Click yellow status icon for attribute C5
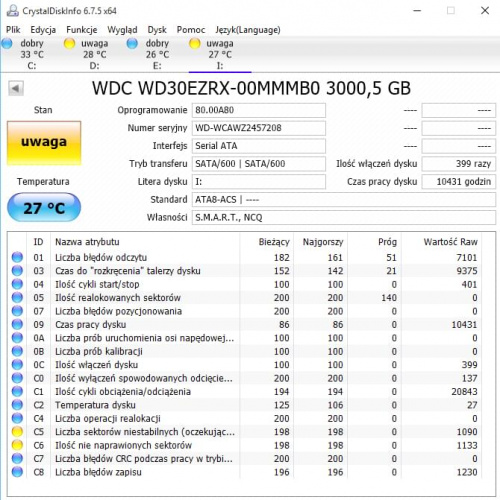The image size is (500, 500). (x=17, y=432)
